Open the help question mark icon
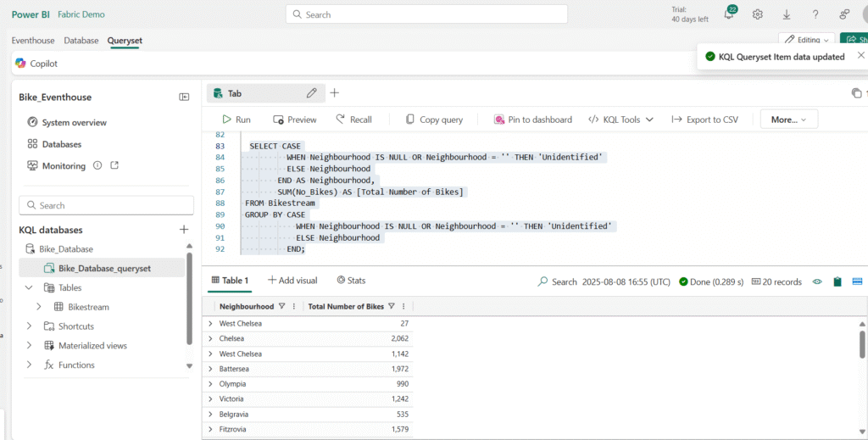868x440 pixels. coord(815,15)
